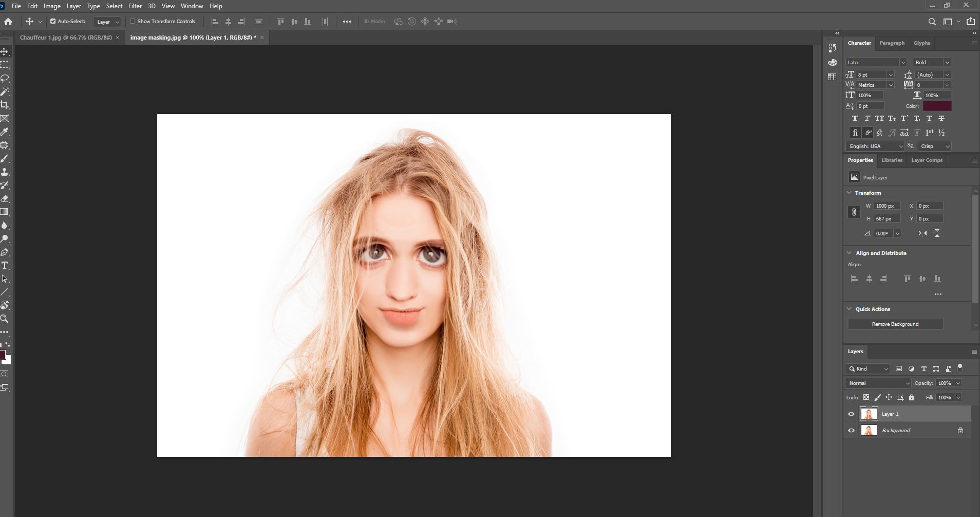980x517 pixels.
Task: Toggle the Auto-Select checkbox
Action: point(53,22)
